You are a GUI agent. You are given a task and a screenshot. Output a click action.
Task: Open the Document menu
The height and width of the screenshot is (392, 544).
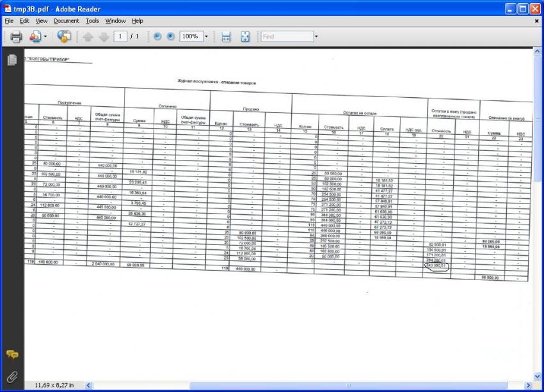[66, 21]
